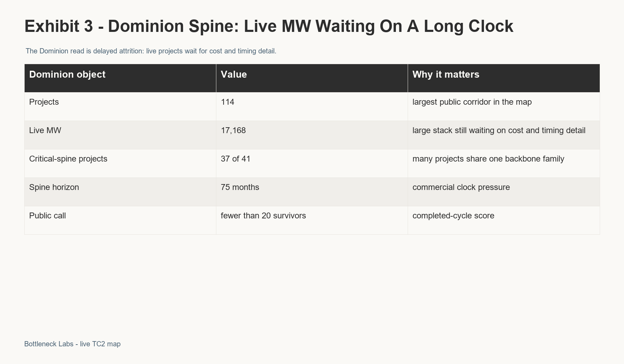Click the 'Bottleneck Labs - live TC2 map' footer

72,344
